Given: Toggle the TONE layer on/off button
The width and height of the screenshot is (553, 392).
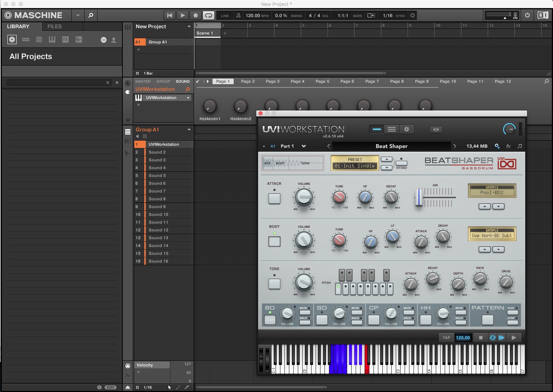Looking at the screenshot, I should [274, 284].
